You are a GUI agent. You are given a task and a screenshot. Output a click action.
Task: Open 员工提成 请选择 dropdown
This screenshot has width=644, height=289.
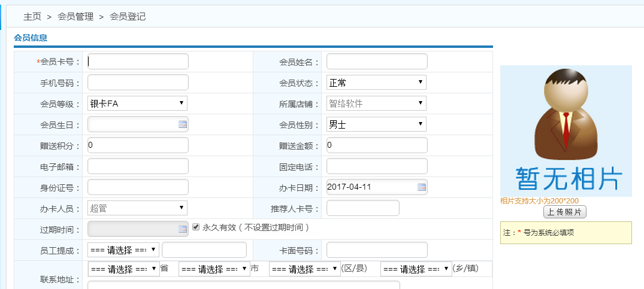(123, 250)
